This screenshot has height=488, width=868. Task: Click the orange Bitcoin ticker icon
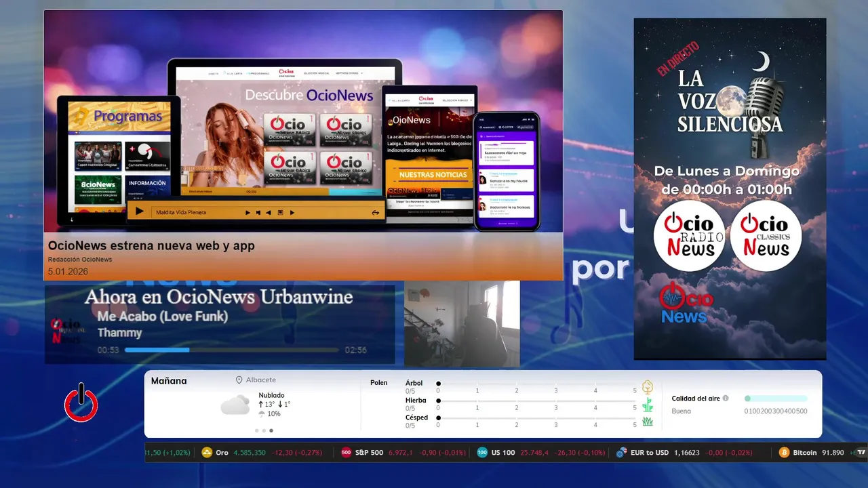[x=785, y=452]
